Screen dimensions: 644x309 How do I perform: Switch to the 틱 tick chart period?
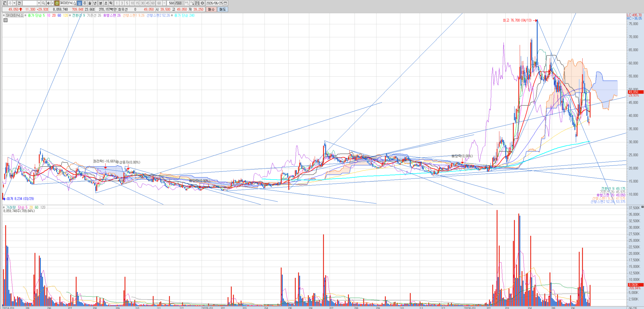tap(111, 3)
